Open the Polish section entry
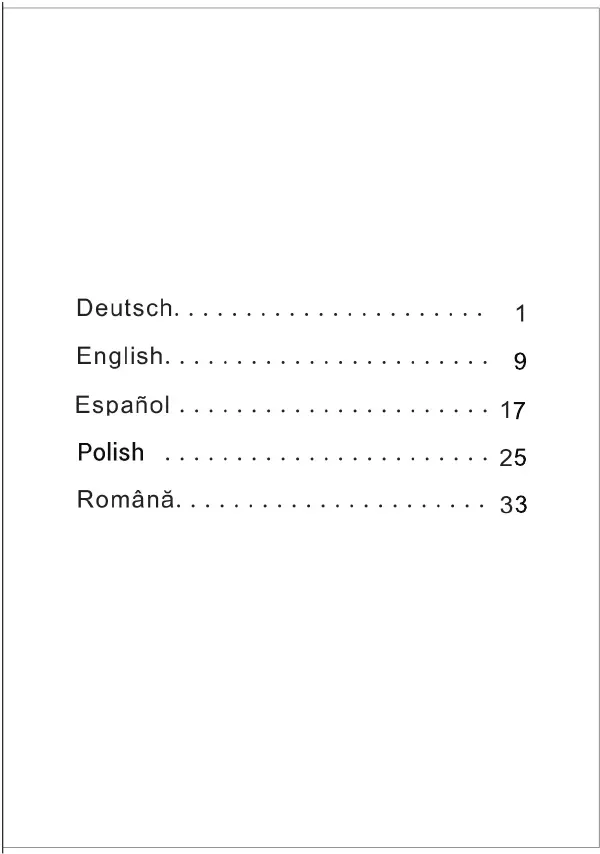The width and height of the screenshot is (600, 854). point(111,452)
